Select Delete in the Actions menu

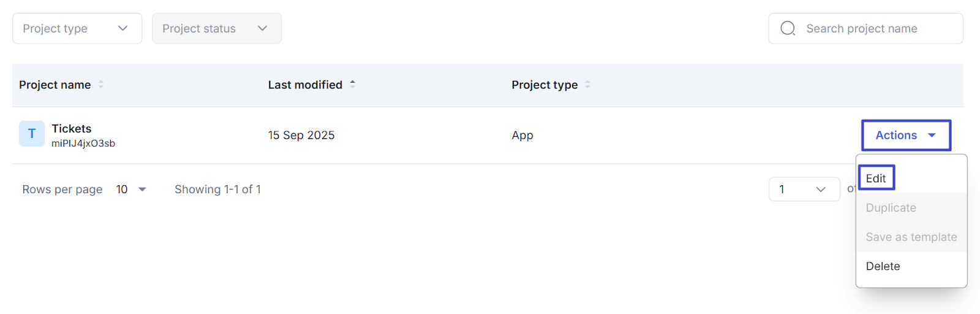pyautogui.click(x=883, y=266)
